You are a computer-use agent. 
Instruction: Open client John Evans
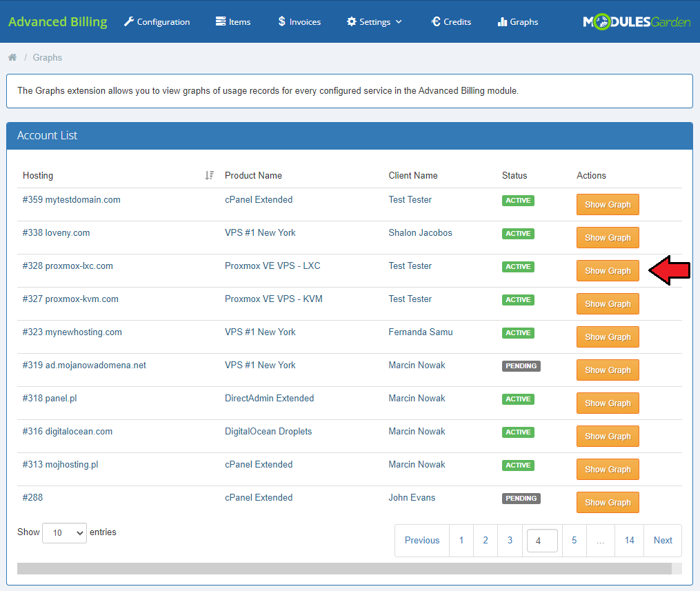412,497
